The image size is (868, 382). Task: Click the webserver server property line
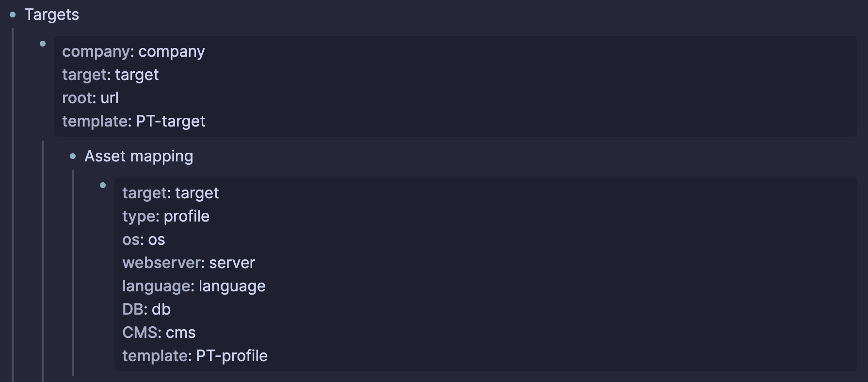point(189,263)
